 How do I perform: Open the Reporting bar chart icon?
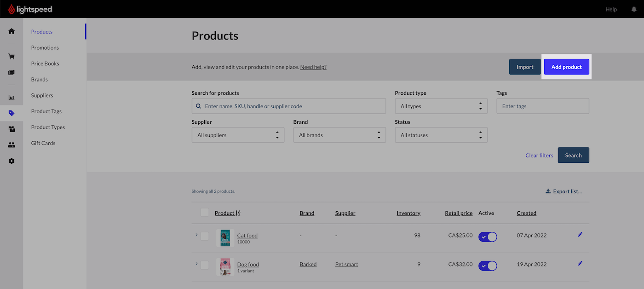(x=11, y=98)
